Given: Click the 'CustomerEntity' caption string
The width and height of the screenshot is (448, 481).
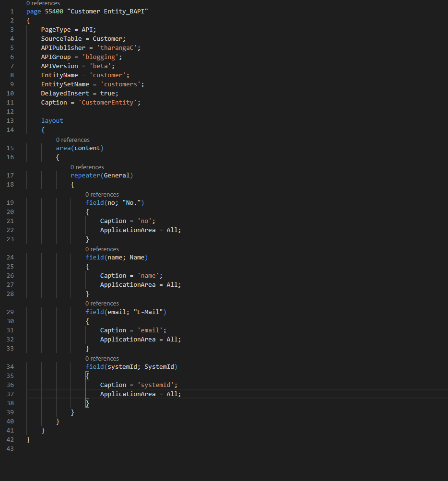Looking at the screenshot, I should coord(107,103).
